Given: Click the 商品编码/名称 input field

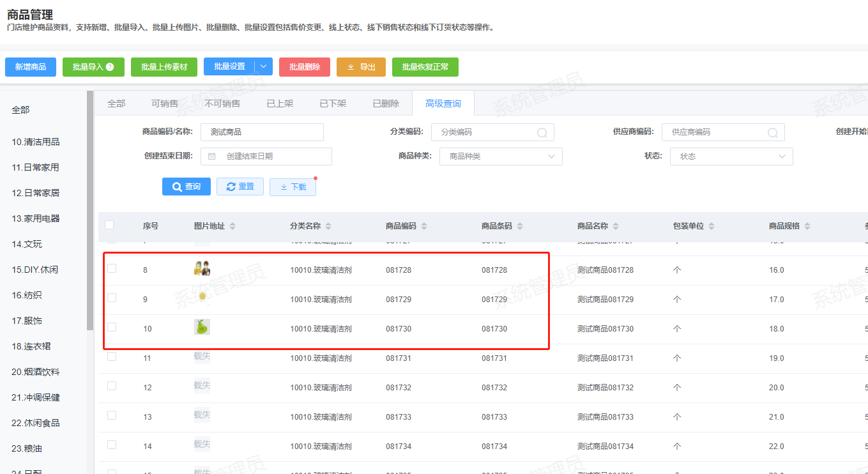Looking at the screenshot, I should point(262,132).
